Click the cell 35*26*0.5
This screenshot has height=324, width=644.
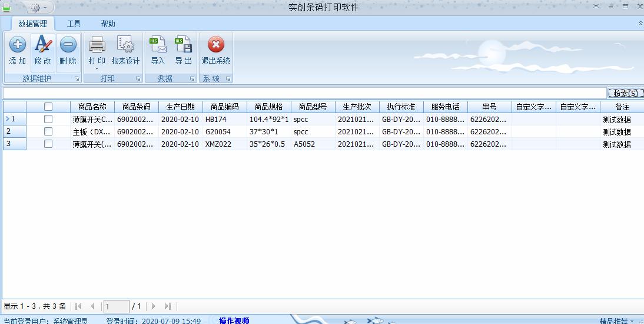coord(269,144)
